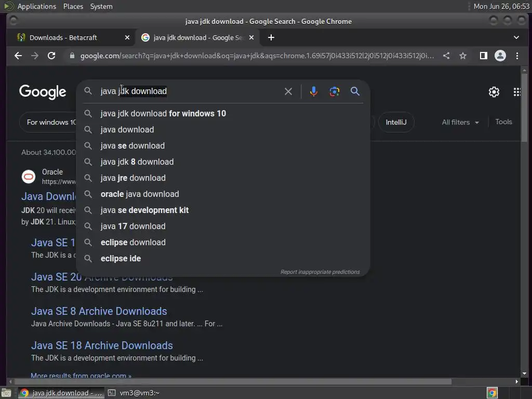The image size is (532, 399).
Task: Switch to Downloads - Betacraft tab
Action: tap(73, 37)
